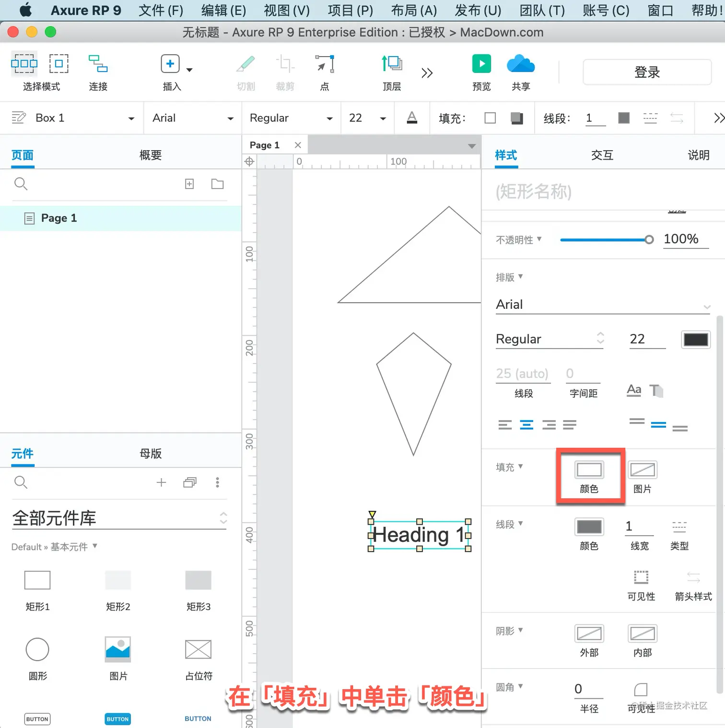Click the shape name input field
The height and width of the screenshot is (728, 725).
click(603, 191)
